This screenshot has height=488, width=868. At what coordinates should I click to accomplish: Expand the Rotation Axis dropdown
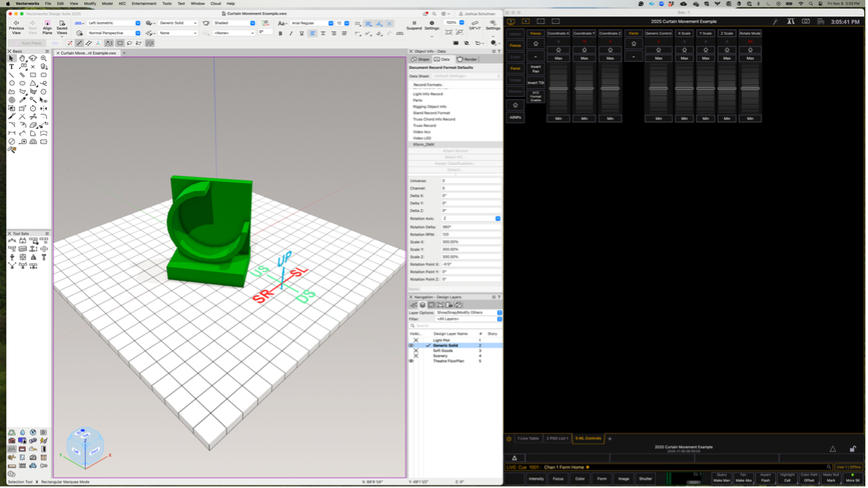(497, 218)
